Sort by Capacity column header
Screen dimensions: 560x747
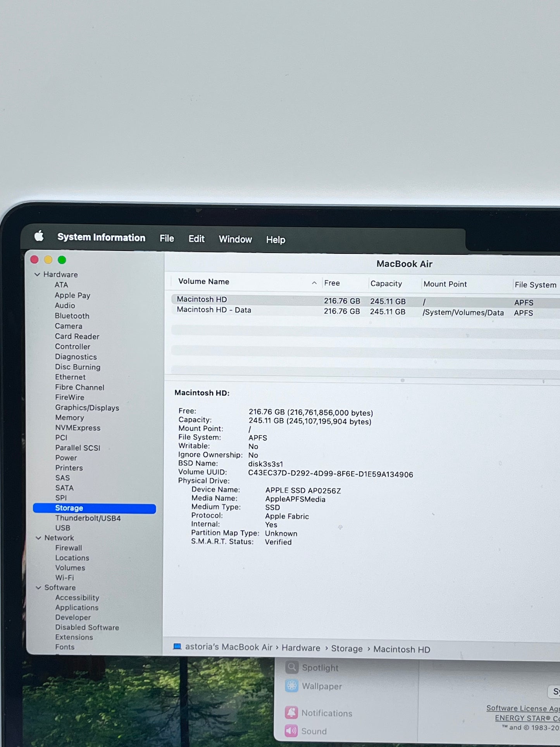click(x=386, y=283)
